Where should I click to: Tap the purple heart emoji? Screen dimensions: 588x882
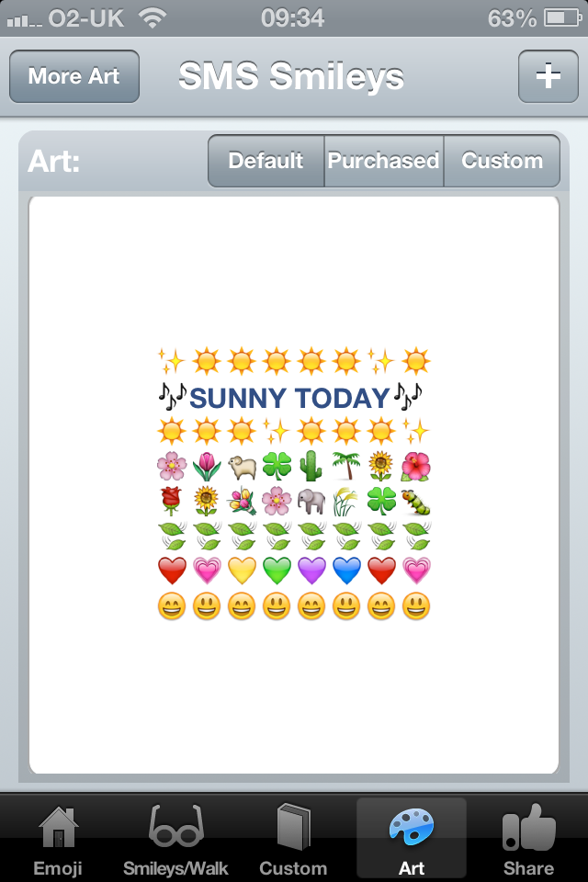[311, 571]
